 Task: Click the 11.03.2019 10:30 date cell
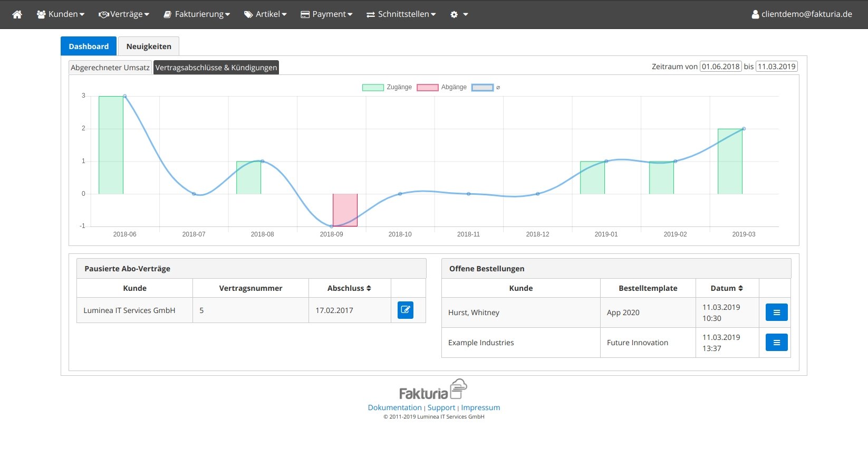728,312
